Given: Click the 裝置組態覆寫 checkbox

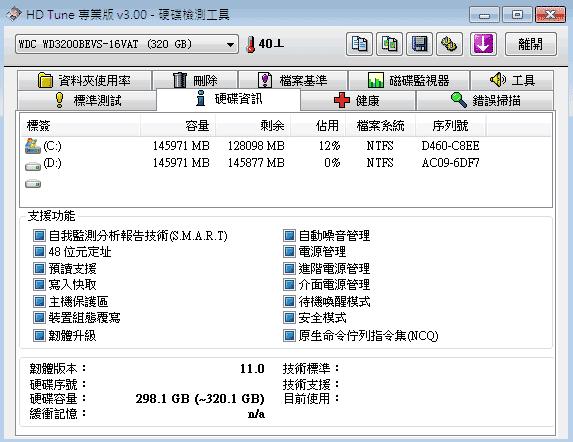Looking at the screenshot, I should coord(39,317).
